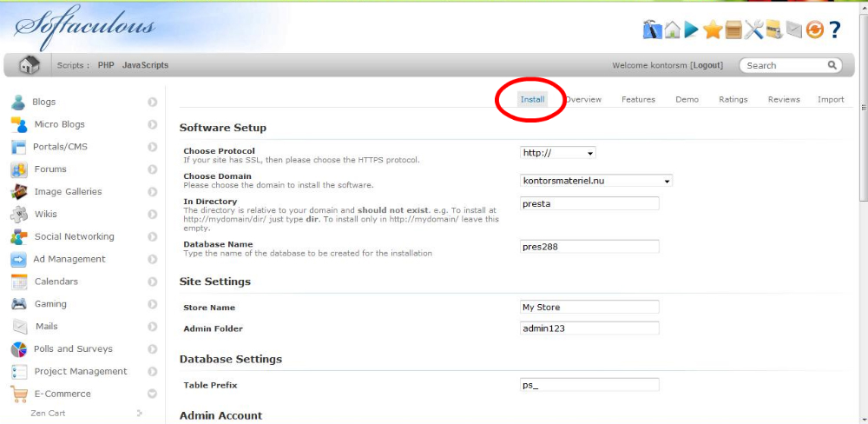Open all installations wooden box icon
The image size is (868, 424).
pos(733,30)
